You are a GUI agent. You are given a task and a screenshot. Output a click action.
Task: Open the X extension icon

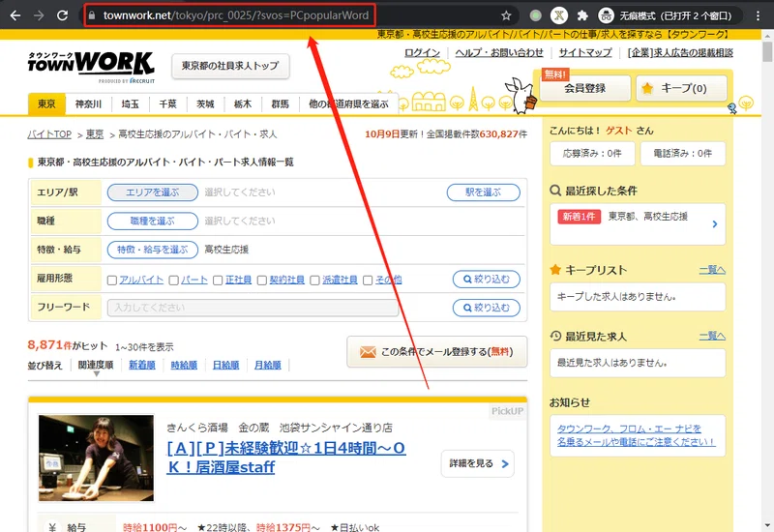click(559, 15)
